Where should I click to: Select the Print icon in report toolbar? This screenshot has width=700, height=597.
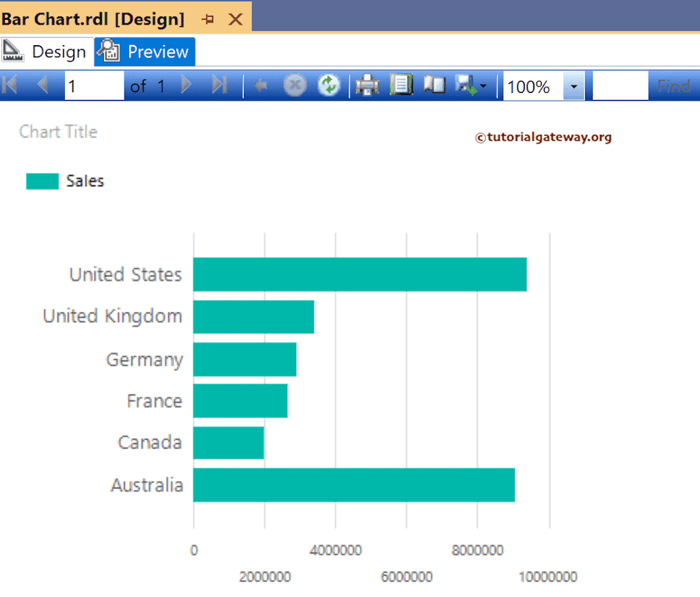tap(367, 85)
